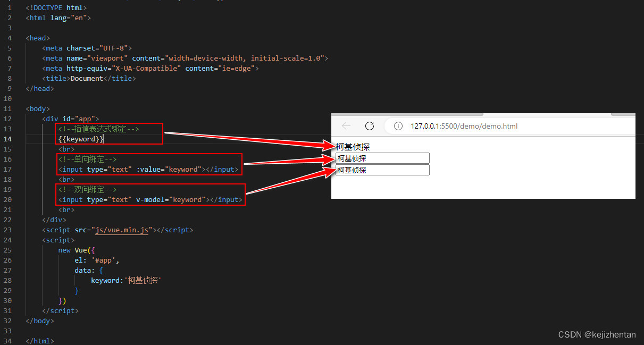Select the rendered 柯基侦探 plain text in browser
Viewport: 644px width, 345px height.
pyautogui.click(x=353, y=147)
